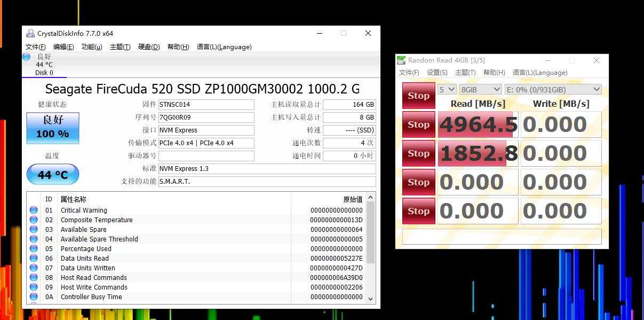The image size is (644, 320).
Task: Click the power on hours field 0 小时
Action: tap(349, 156)
